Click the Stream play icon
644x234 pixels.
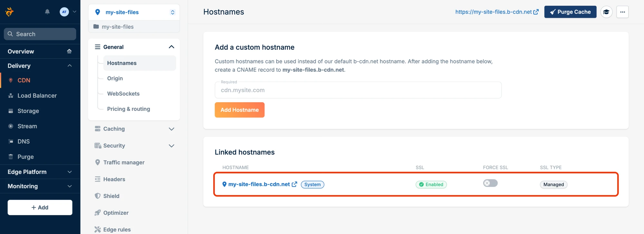point(11,126)
